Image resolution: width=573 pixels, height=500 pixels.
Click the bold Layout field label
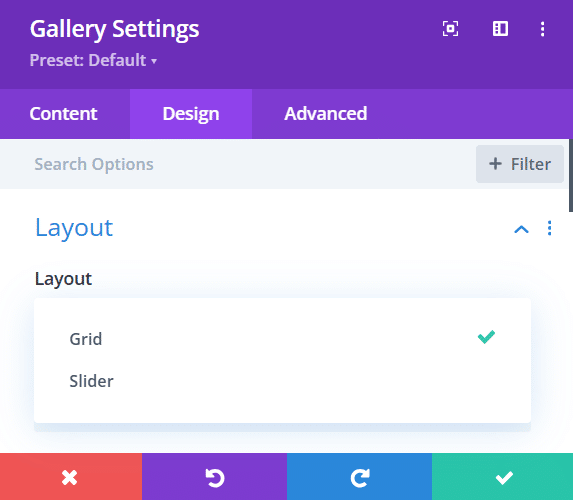tap(63, 279)
